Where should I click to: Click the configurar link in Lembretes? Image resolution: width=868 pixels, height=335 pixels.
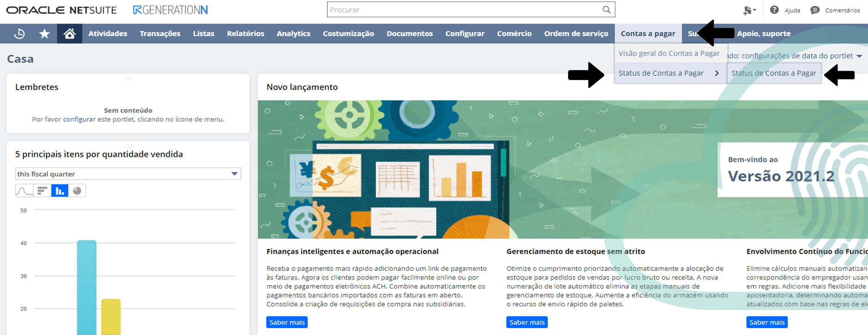(x=79, y=119)
